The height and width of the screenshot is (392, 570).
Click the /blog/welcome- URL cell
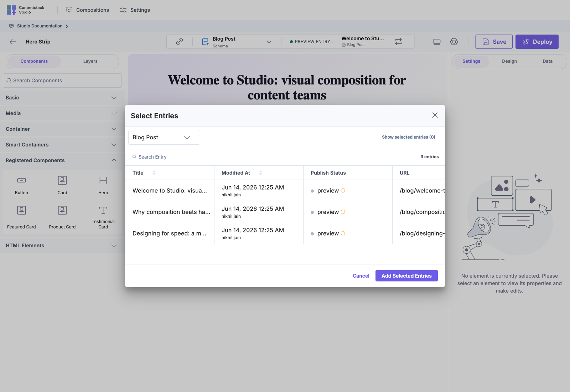pyautogui.click(x=422, y=191)
